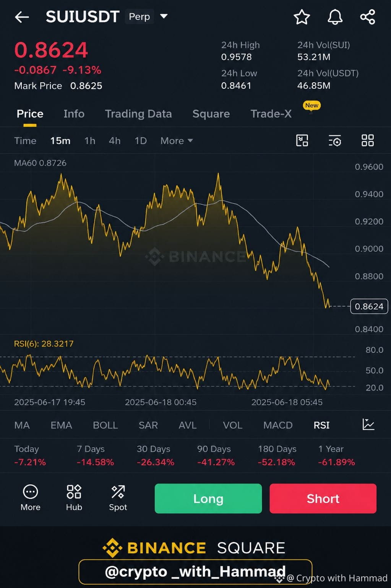Tap the 30 Days -26.34% performance

coord(156,456)
